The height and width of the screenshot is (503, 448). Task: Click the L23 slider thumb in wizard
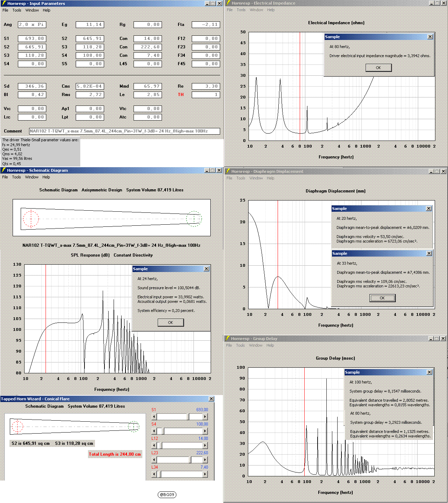[x=190, y=460]
